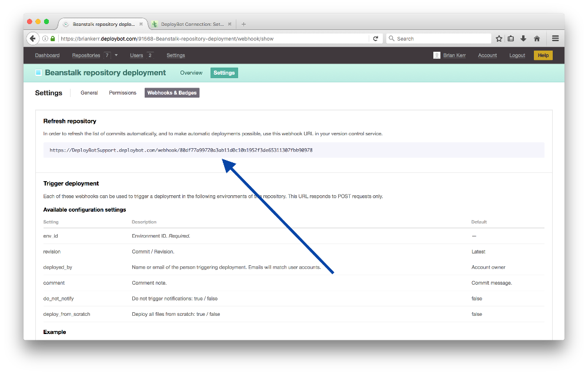This screenshot has width=588, height=374.
Task: Click the Commit message default value
Action: [492, 283]
